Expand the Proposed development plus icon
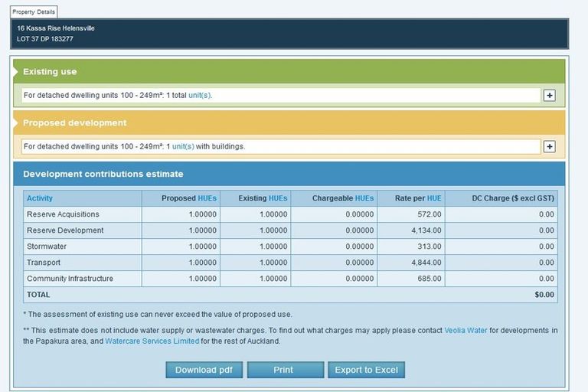The width and height of the screenshot is (588, 392). [x=549, y=146]
